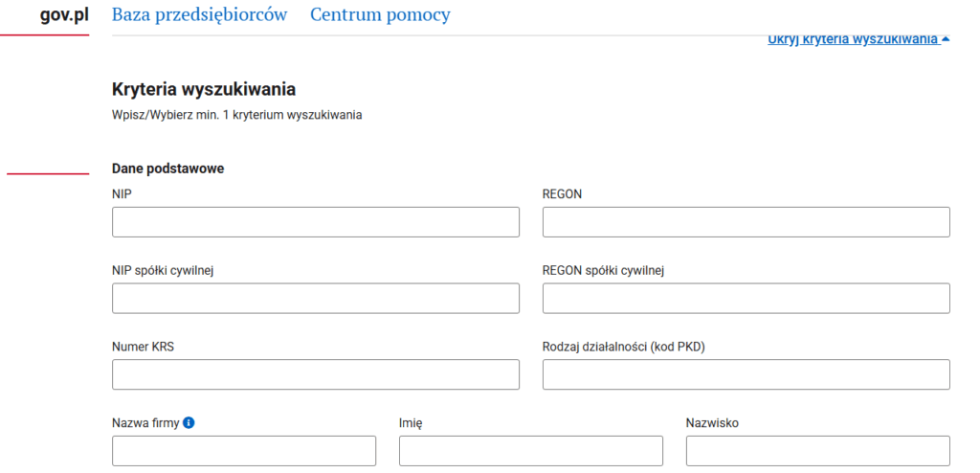Image resolution: width=980 pixels, height=473 pixels.
Task: Click the Nazwa firmy label text
Action: [145, 423]
